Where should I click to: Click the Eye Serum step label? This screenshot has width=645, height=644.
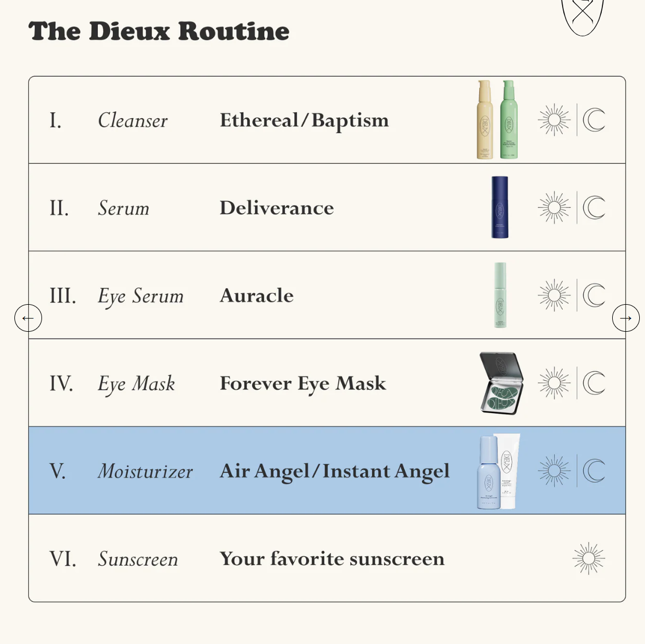(x=141, y=296)
